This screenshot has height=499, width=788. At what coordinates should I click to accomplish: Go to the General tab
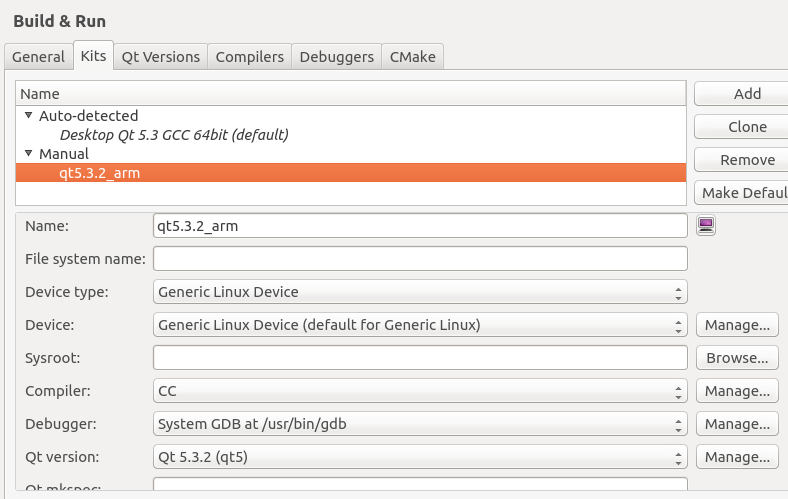pyautogui.click(x=39, y=57)
